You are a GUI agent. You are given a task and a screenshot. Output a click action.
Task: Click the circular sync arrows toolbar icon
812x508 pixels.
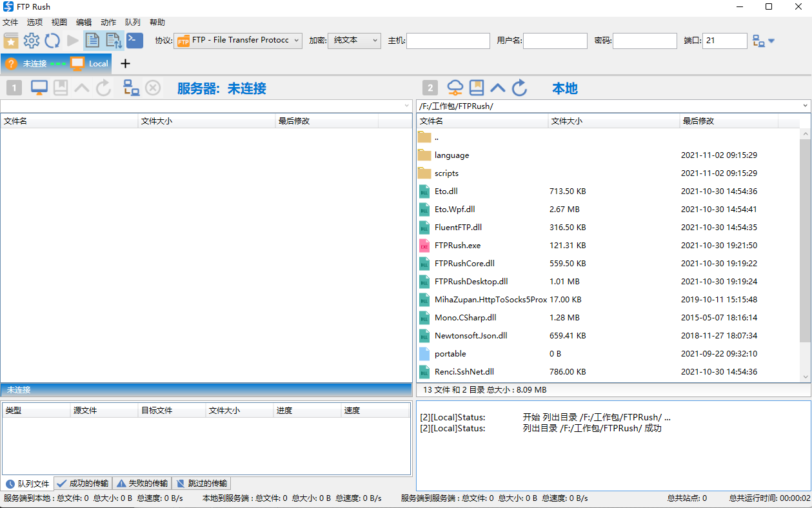[52, 41]
